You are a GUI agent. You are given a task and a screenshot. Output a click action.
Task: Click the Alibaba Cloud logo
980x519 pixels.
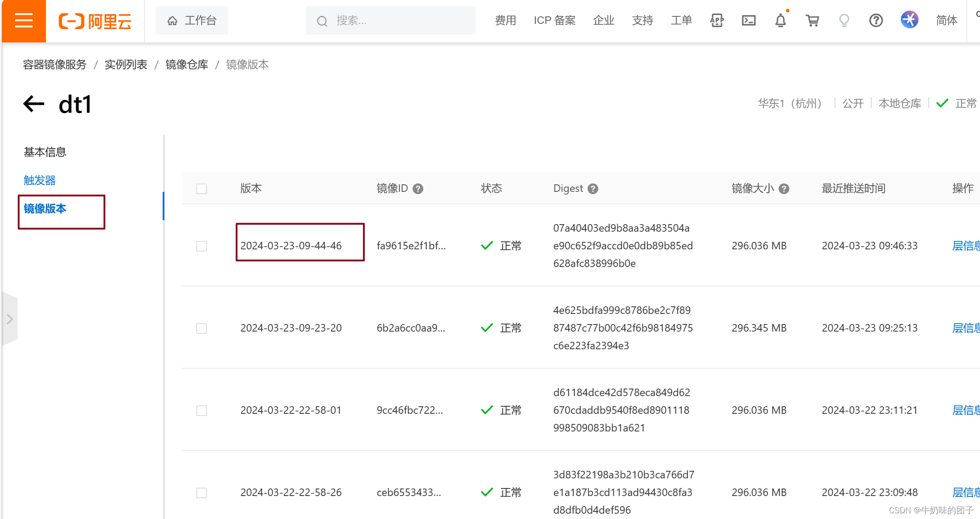(x=95, y=21)
